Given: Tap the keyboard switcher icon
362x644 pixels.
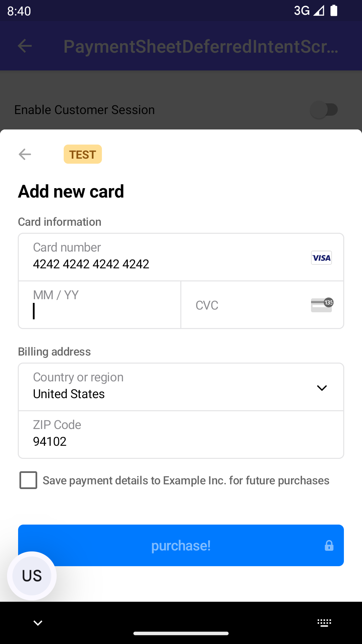Looking at the screenshot, I should click(324, 623).
